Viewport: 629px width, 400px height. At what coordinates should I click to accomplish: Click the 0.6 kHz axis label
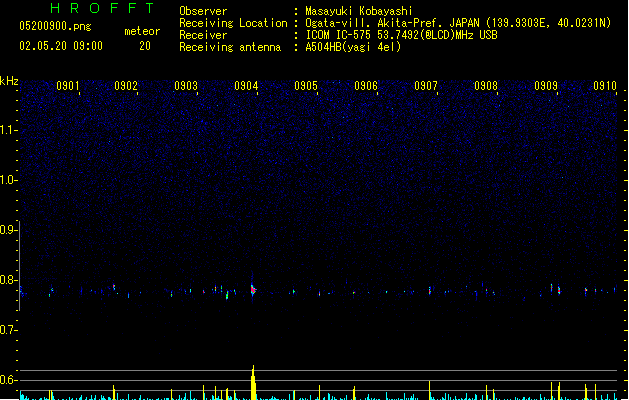click(x=8, y=380)
